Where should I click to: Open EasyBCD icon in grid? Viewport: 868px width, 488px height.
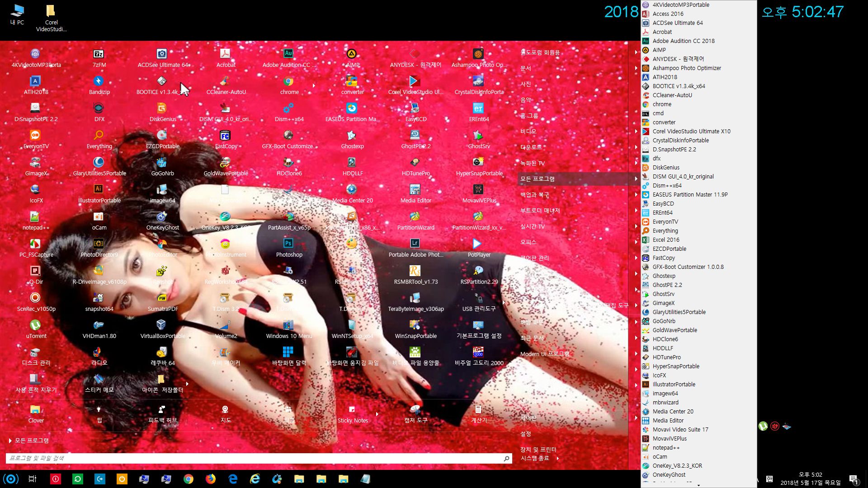(x=415, y=113)
